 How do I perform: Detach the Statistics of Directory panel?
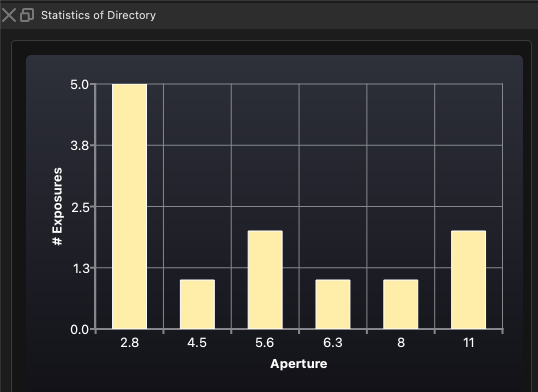pos(27,15)
